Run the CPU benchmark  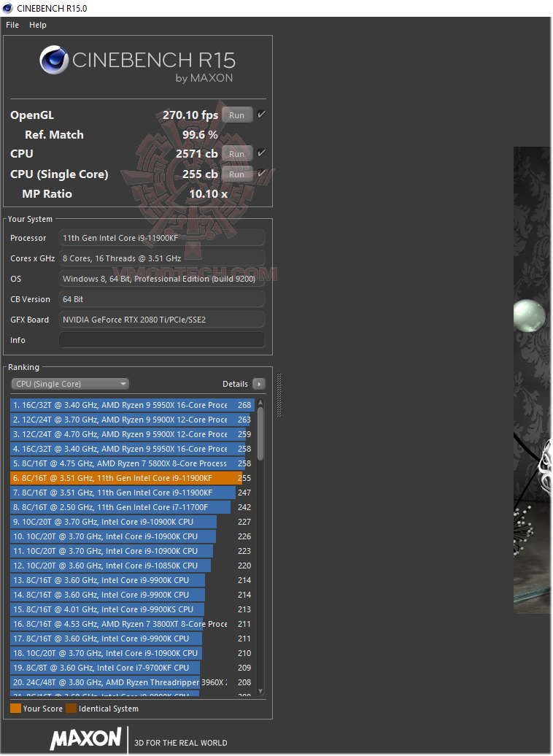pyautogui.click(x=236, y=154)
